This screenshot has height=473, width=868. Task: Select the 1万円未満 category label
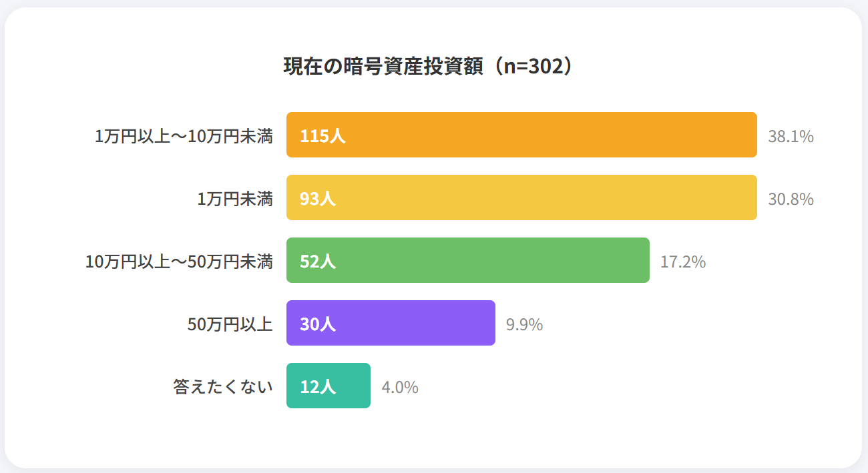coord(235,199)
